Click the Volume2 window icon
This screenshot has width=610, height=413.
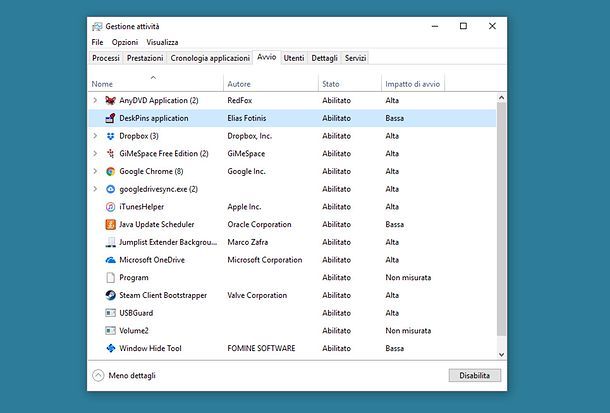110,331
